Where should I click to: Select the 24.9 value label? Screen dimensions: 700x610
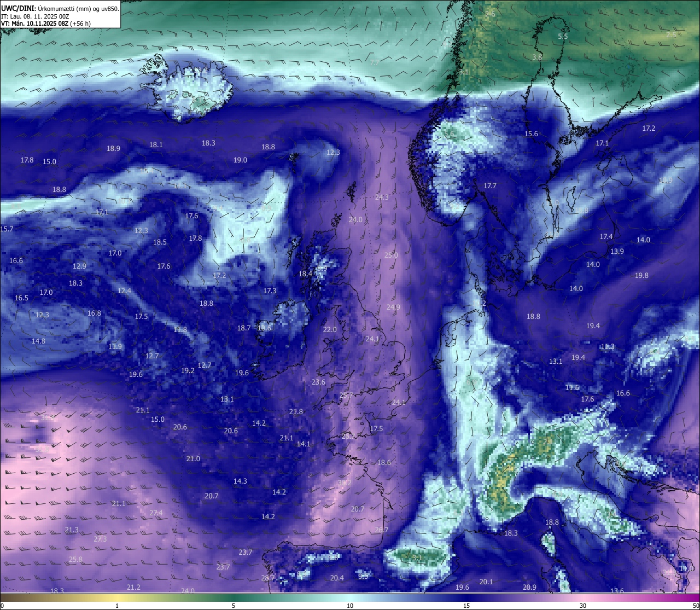point(393,307)
